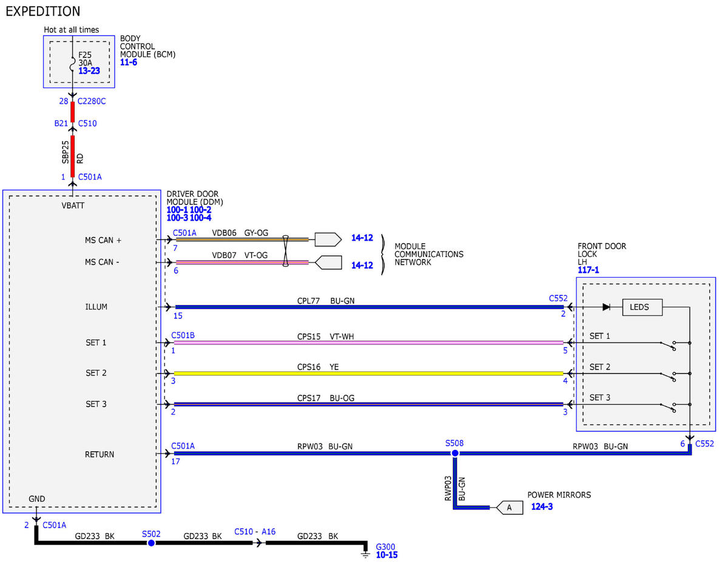728x562 pixels.
Task: Select the C510 - A16 connector label
Action: click(255, 531)
